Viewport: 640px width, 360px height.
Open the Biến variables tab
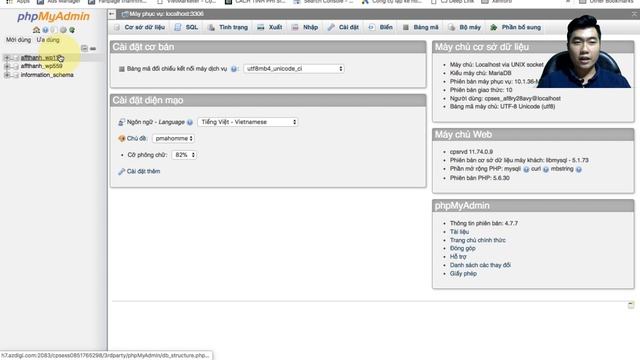click(380, 27)
